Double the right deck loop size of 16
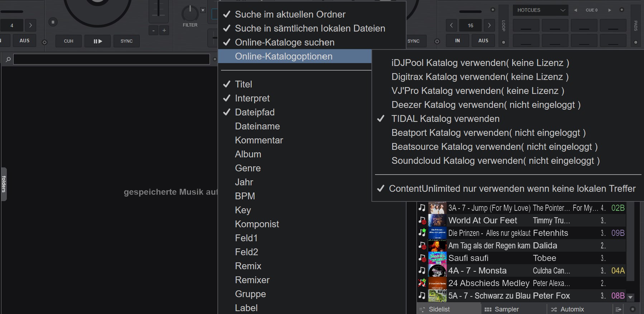This screenshot has height=314, width=644. 489,25
